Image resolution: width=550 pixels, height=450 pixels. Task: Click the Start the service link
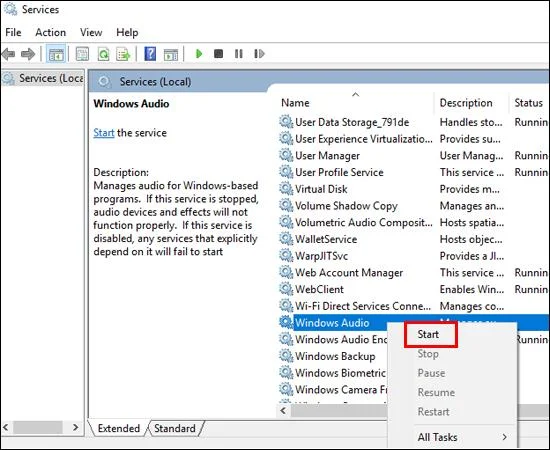[x=104, y=133]
